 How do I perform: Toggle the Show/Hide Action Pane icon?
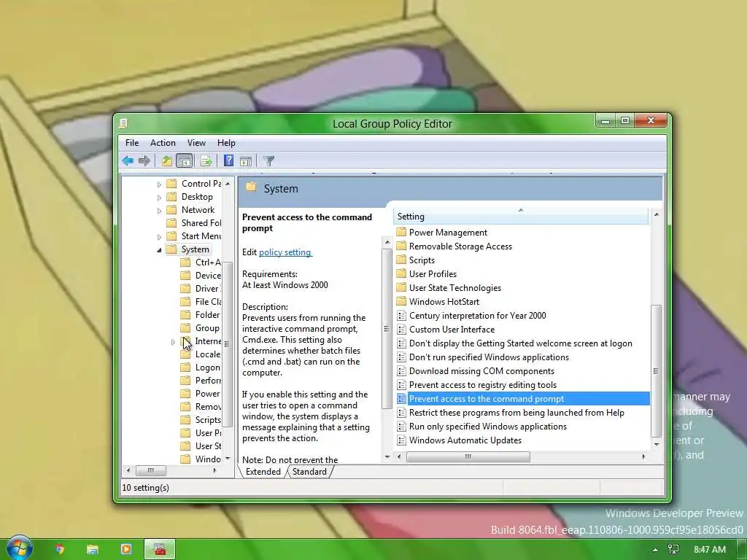click(x=246, y=161)
